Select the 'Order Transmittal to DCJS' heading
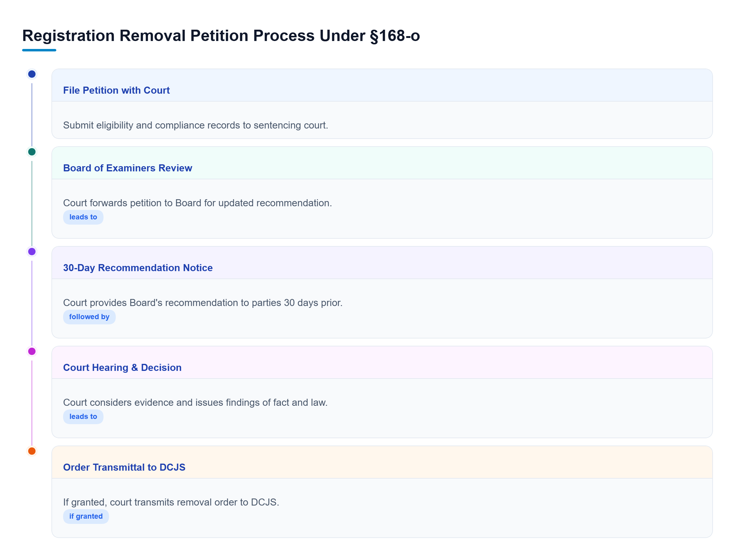 pyautogui.click(x=124, y=467)
